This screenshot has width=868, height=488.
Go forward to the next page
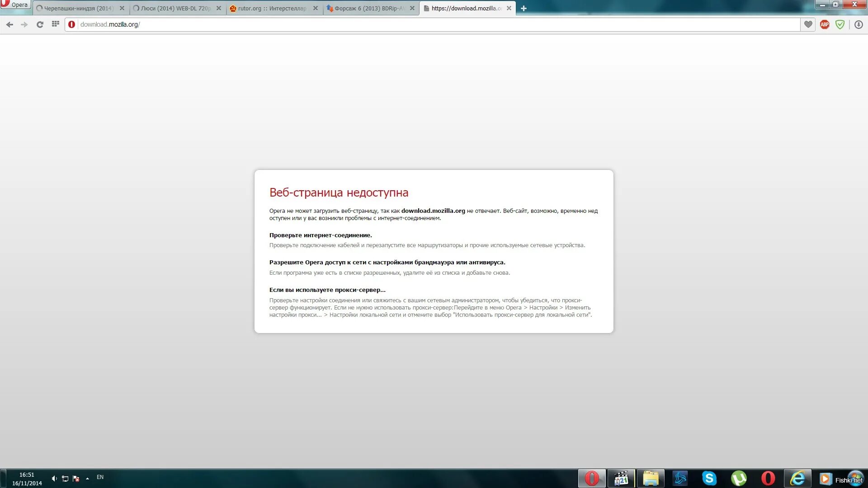click(x=24, y=24)
